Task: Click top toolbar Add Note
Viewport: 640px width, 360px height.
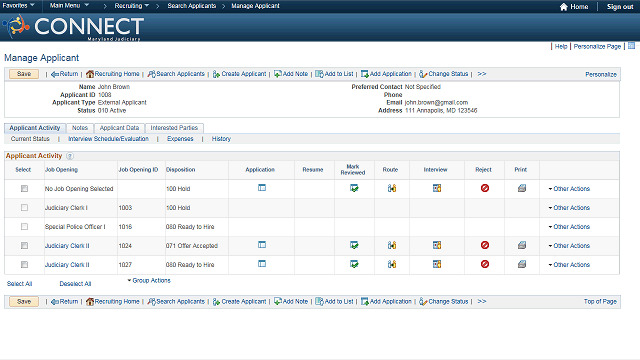Action: (291, 74)
